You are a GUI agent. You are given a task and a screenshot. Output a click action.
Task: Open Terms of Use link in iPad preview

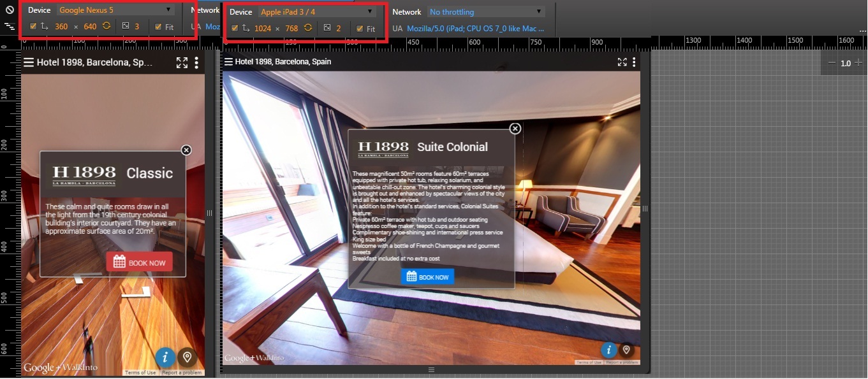(589, 362)
